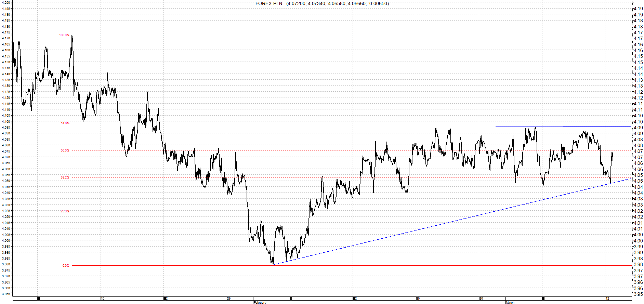Click the 3.95 label on right price axis
Viewport: 644px width, 304px height.
pos(638,294)
